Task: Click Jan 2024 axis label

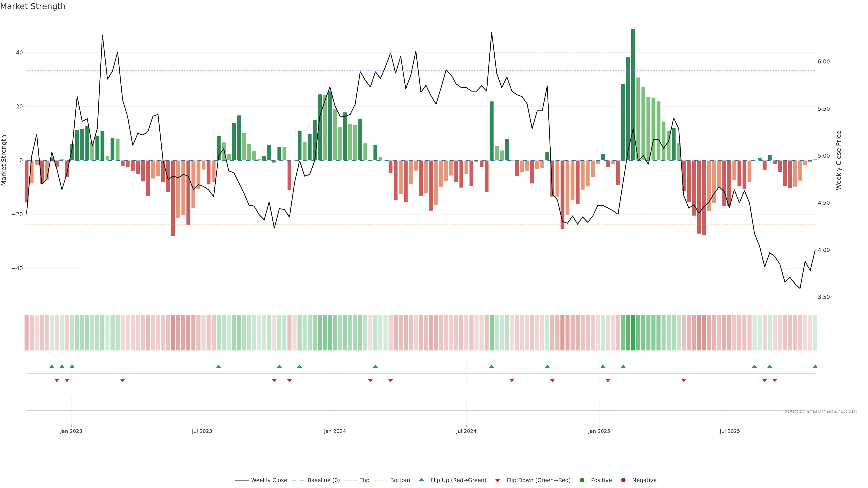Action: [335, 431]
